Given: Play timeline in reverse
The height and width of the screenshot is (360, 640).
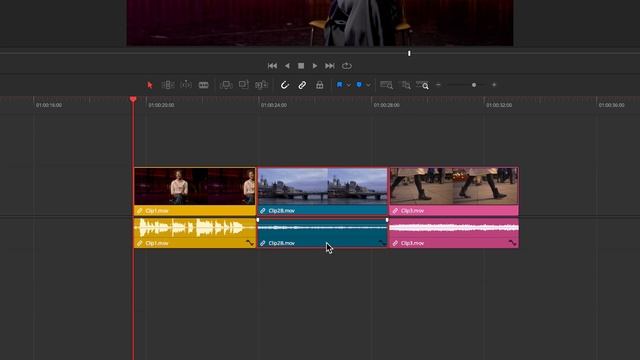Looking at the screenshot, I should [287, 66].
